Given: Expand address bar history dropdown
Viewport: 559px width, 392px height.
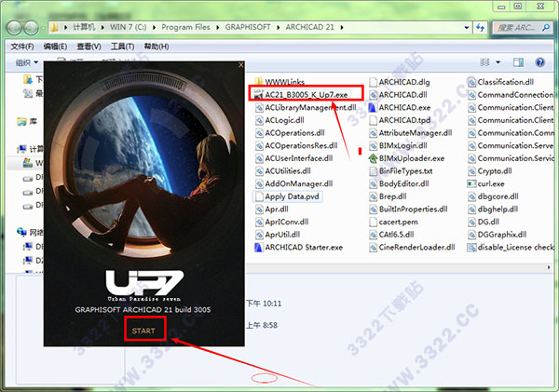Looking at the screenshot, I should click(x=467, y=27).
